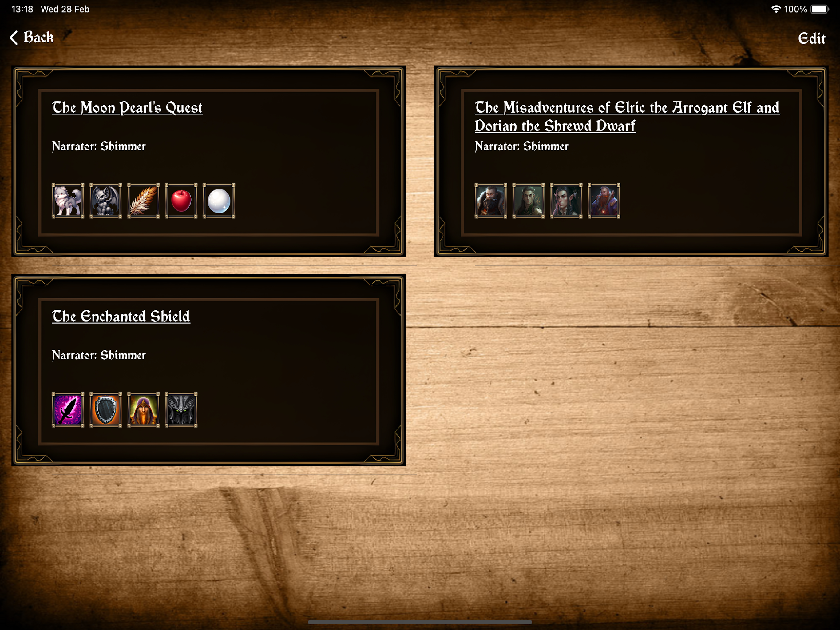Tap the back chevron arrow
Image resolution: width=840 pixels, height=630 pixels.
point(14,38)
